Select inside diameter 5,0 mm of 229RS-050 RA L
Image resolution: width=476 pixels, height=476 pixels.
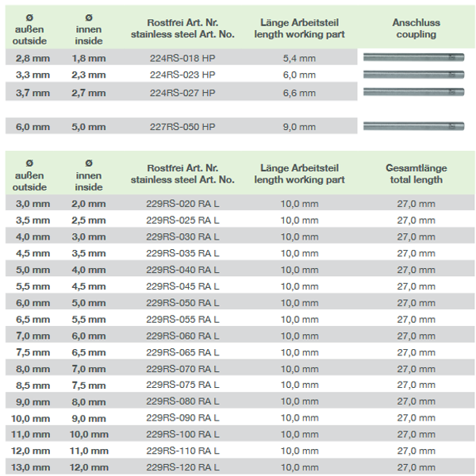coord(89,303)
